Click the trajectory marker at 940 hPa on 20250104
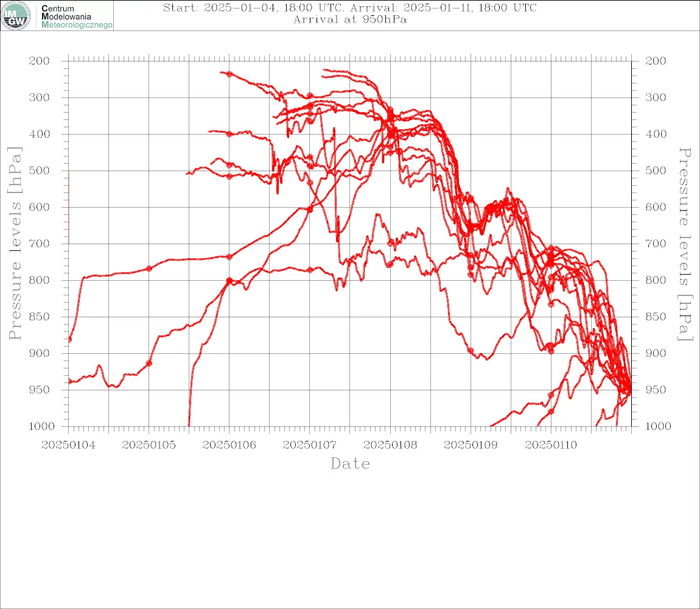The height and width of the screenshot is (609, 700). coord(69,382)
